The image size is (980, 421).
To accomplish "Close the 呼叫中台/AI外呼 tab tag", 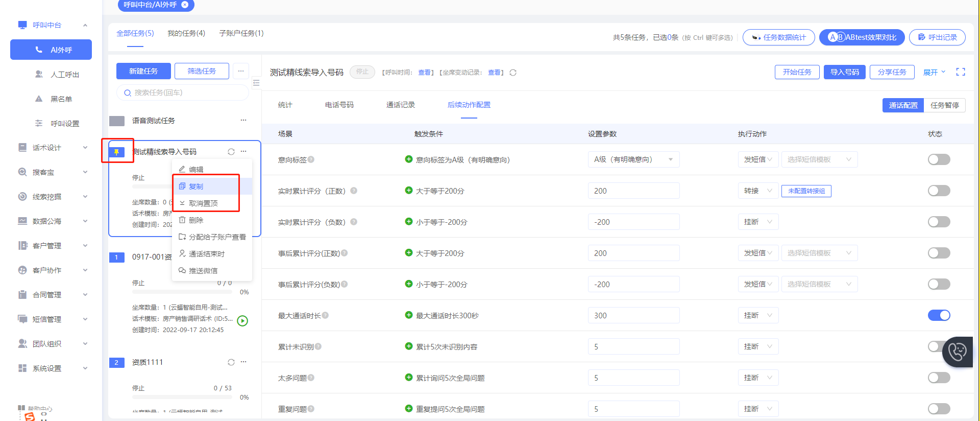I will 185,5.
